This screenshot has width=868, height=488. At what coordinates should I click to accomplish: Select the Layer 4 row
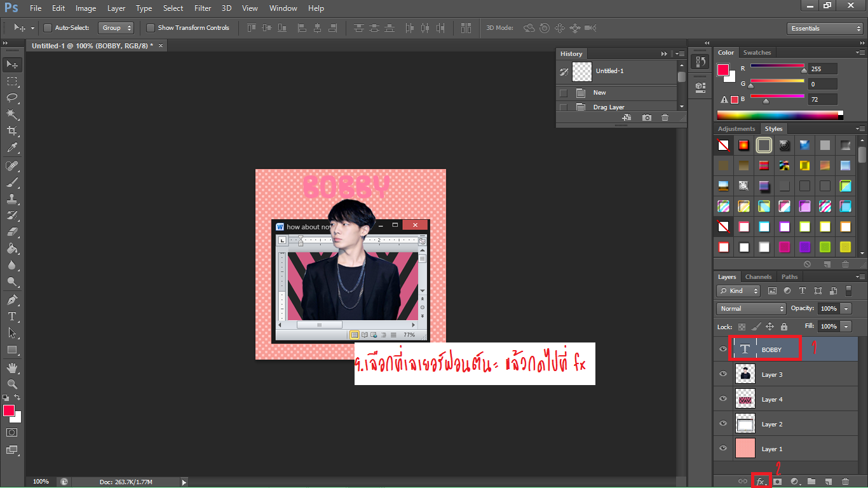pos(785,399)
